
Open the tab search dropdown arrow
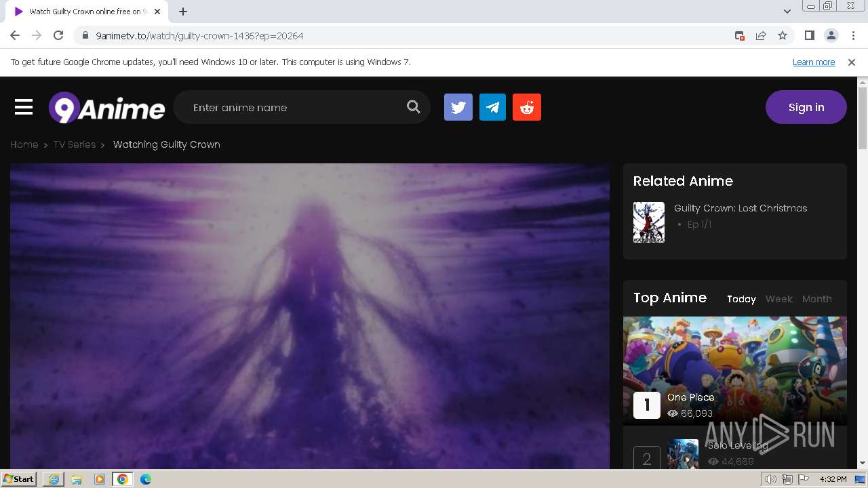[x=787, y=12]
